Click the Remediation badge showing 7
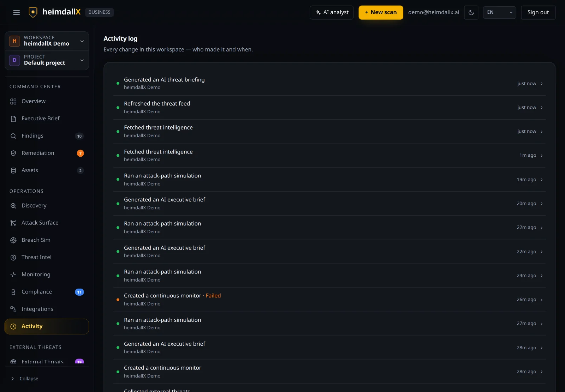The image size is (565, 392). tap(81, 153)
